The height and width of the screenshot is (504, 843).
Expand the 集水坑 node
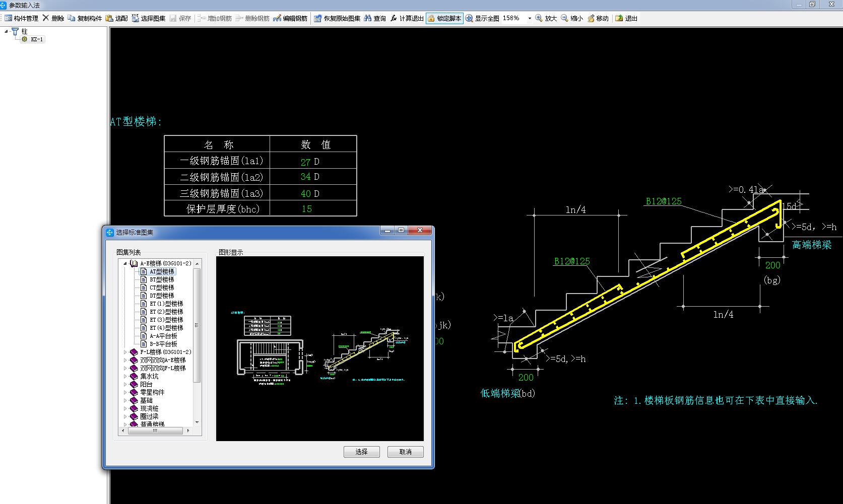pyautogui.click(x=125, y=376)
